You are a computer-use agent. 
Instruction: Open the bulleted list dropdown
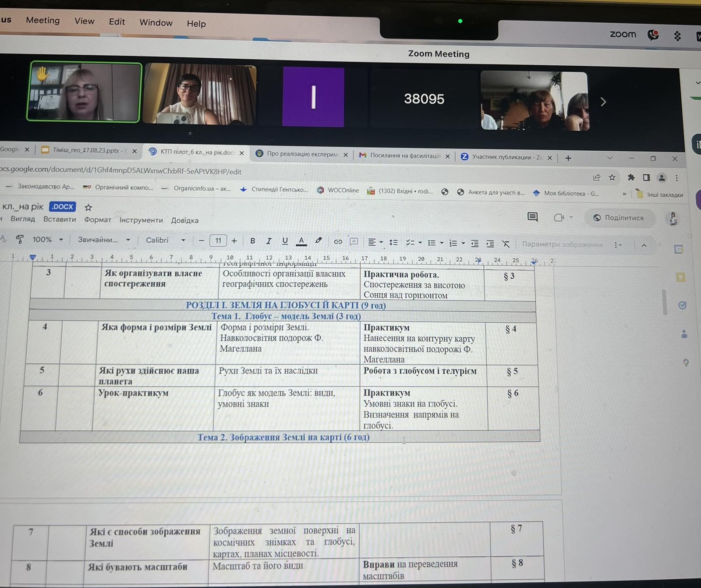point(435,243)
